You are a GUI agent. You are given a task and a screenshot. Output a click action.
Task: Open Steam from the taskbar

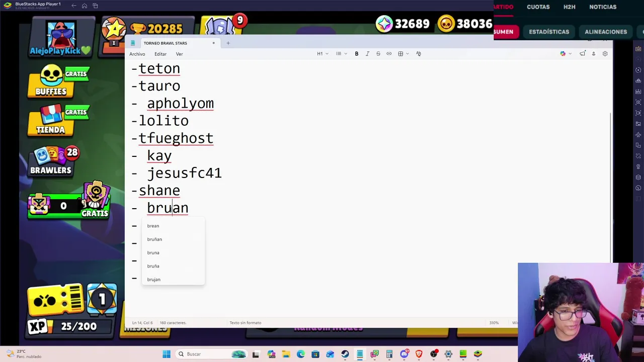coord(345,354)
